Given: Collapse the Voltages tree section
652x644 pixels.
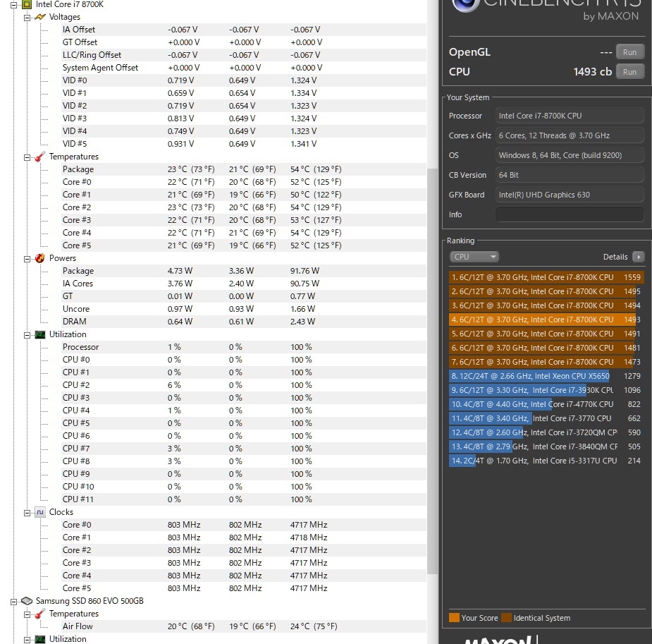Looking at the screenshot, I should coord(27,18).
